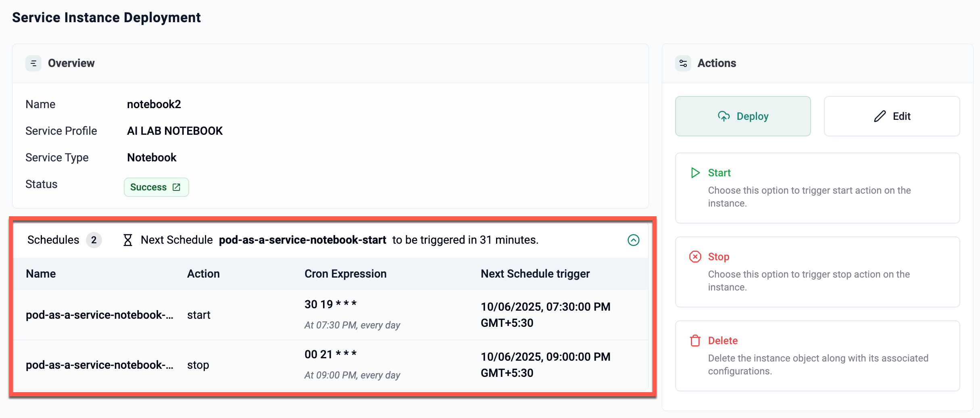Select the stop schedule row
This screenshot has height=418, width=980.
tap(331, 365)
